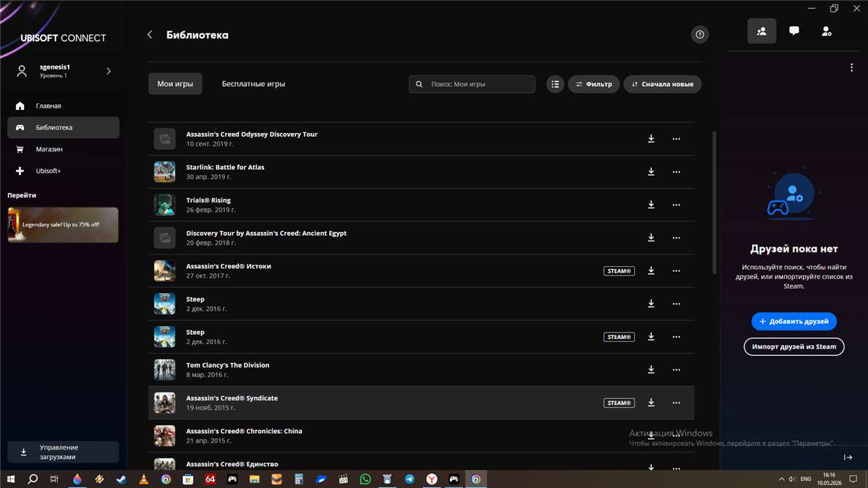Open the Legendary sale banner
Image resolution: width=868 pixels, height=488 pixels.
click(63, 225)
